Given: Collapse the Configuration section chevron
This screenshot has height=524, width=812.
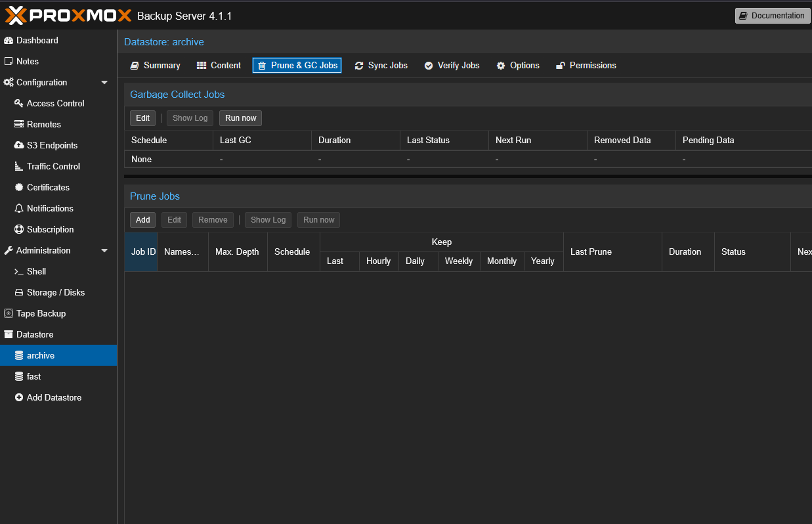Looking at the screenshot, I should (x=104, y=82).
